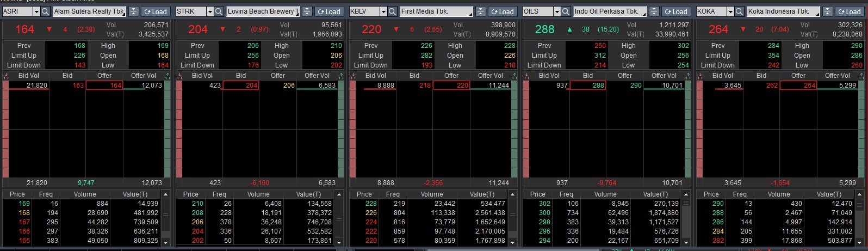This screenshot has height=251, width=868.
Task: Open the ASRI stock code dropdown
Action: coord(36,11)
